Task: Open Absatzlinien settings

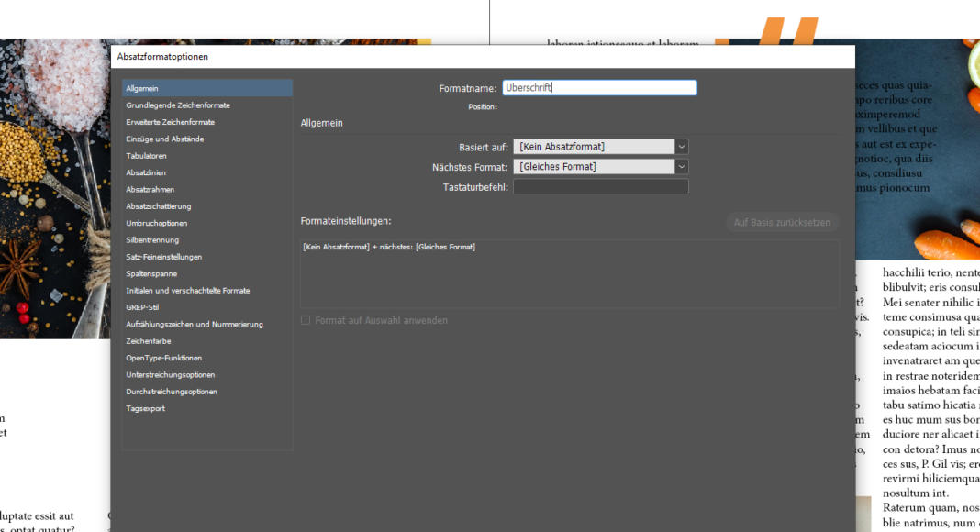Action: pyautogui.click(x=146, y=172)
